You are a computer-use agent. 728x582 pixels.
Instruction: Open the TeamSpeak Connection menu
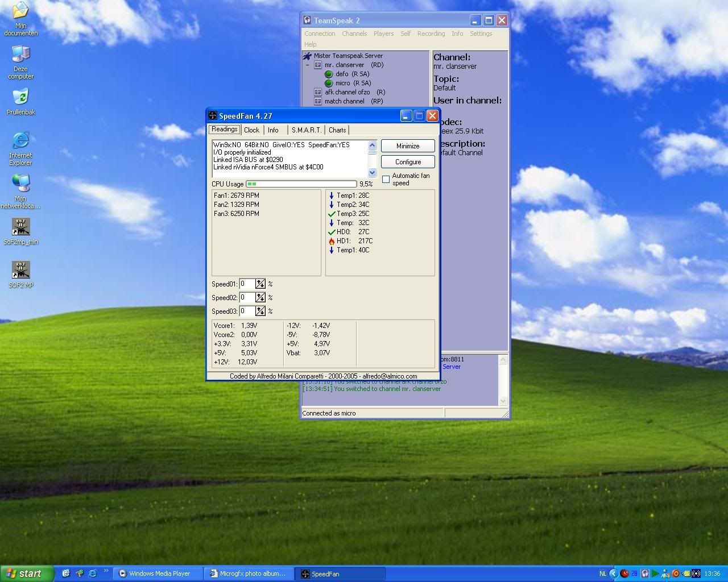[x=320, y=34]
